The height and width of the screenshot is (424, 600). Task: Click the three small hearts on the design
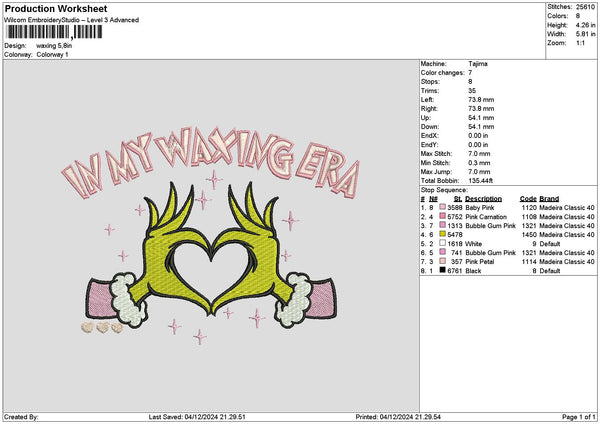point(102,325)
